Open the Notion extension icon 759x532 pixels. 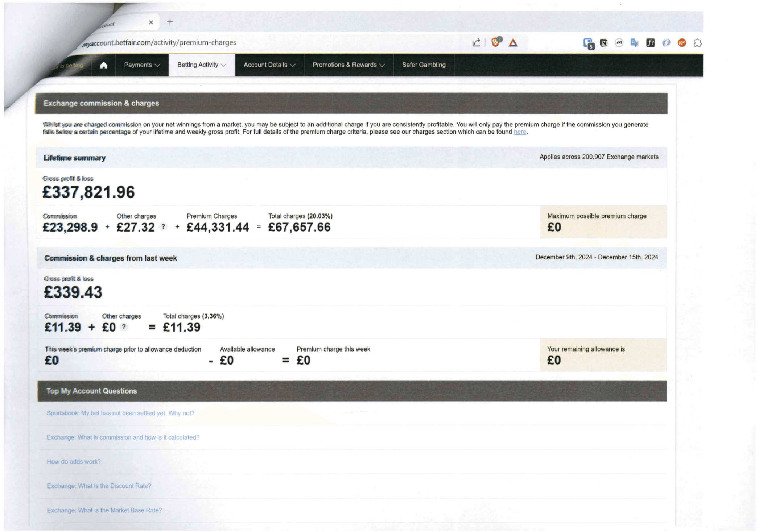(604, 43)
